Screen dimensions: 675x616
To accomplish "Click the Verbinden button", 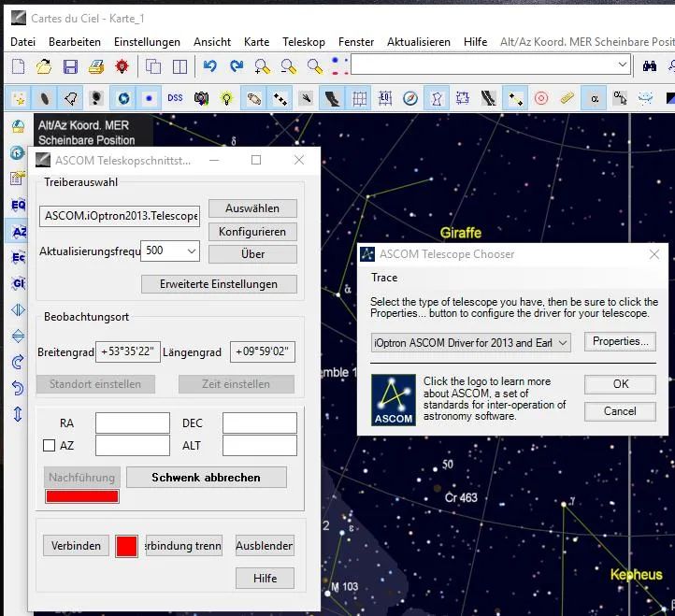I will point(76,546).
